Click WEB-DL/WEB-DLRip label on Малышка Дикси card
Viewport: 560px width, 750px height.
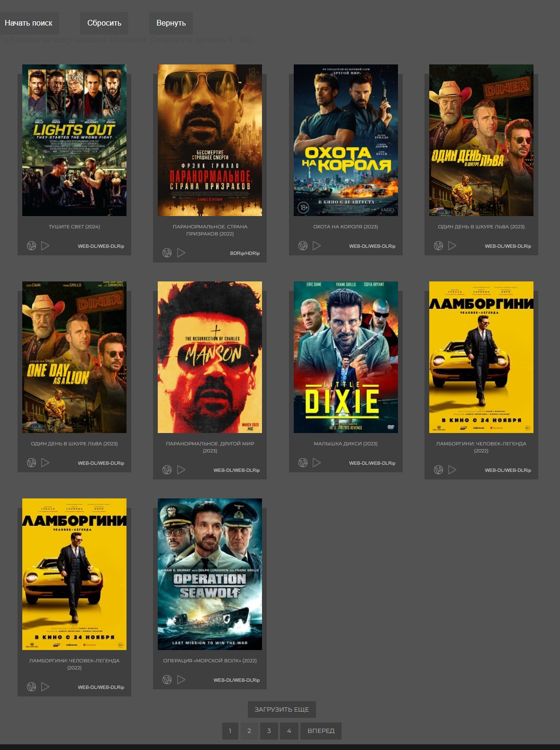372,463
